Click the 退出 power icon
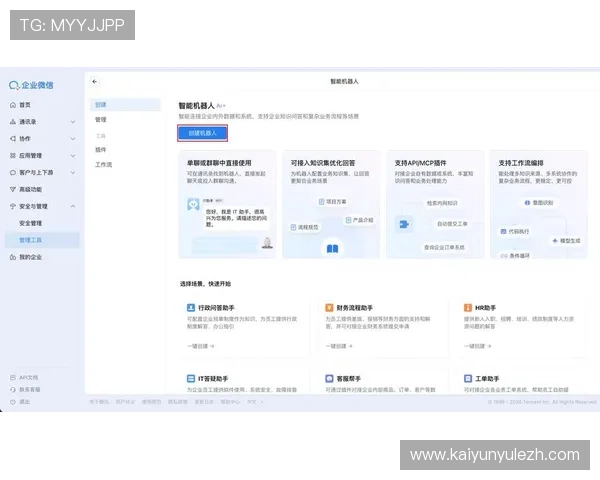600x480 pixels. click(x=13, y=402)
